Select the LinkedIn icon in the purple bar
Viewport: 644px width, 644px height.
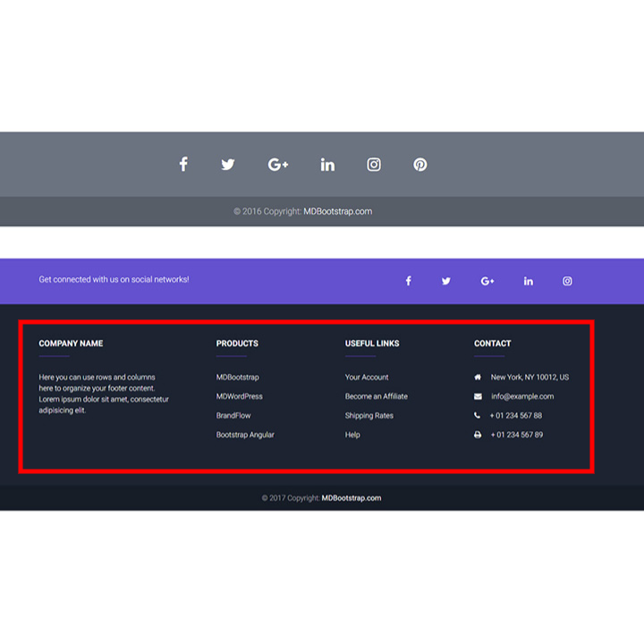click(529, 281)
